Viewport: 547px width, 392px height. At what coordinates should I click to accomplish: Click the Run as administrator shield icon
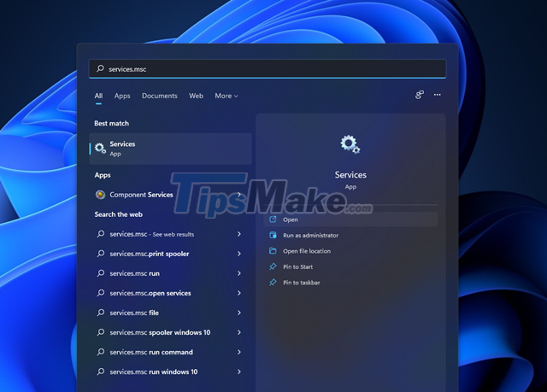coord(273,235)
